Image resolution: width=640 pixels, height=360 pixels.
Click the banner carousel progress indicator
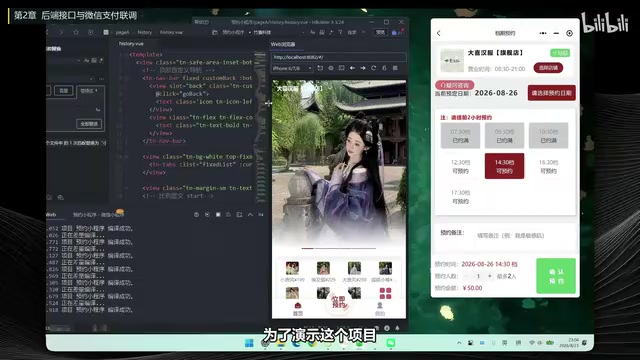(x=339, y=248)
